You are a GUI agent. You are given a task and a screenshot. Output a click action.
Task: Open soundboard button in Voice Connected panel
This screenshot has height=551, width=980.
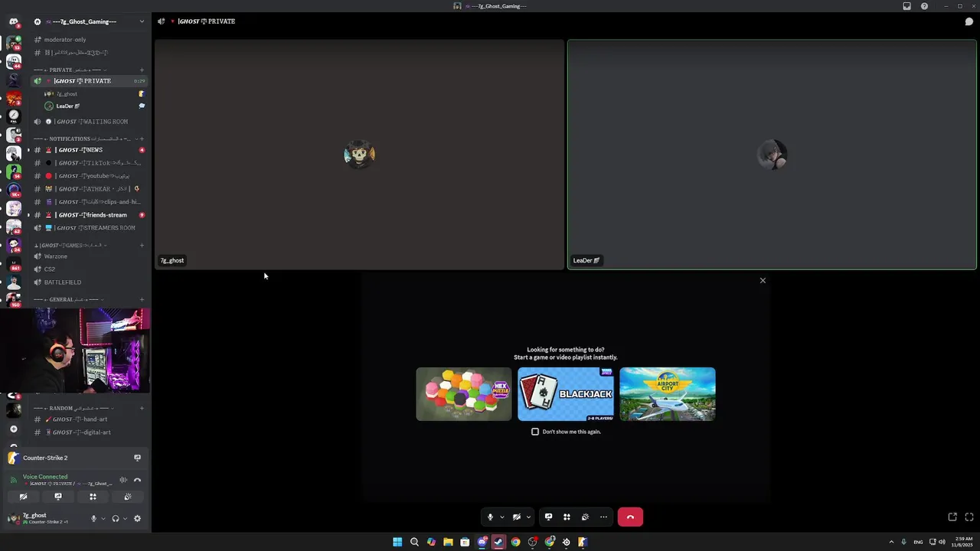127,497
